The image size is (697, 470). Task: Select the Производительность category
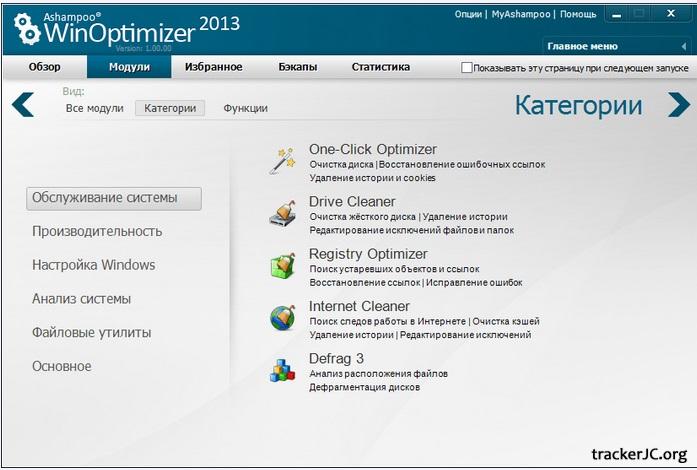tap(97, 232)
